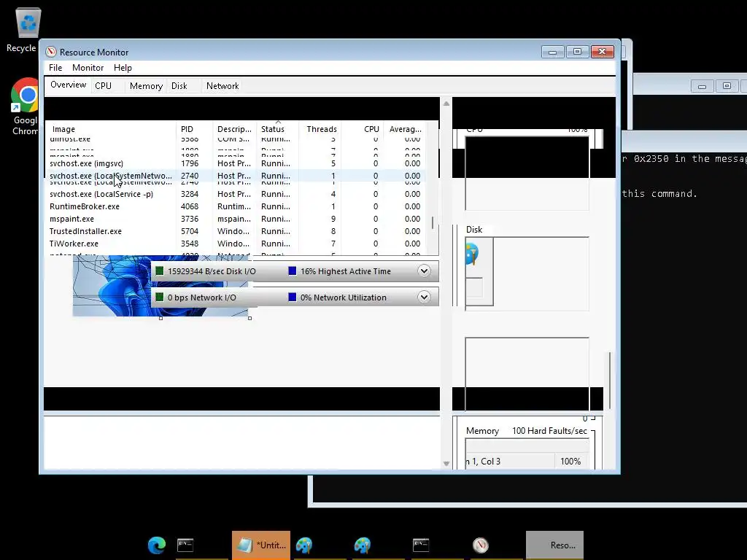The width and height of the screenshot is (747, 560).
Task: Click PID value 3284
Action: pyautogui.click(x=190, y=194)
